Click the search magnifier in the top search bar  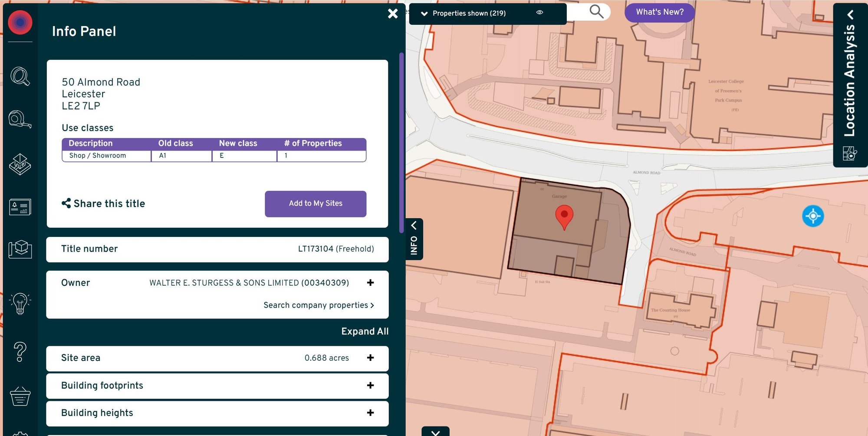(595, 12)
